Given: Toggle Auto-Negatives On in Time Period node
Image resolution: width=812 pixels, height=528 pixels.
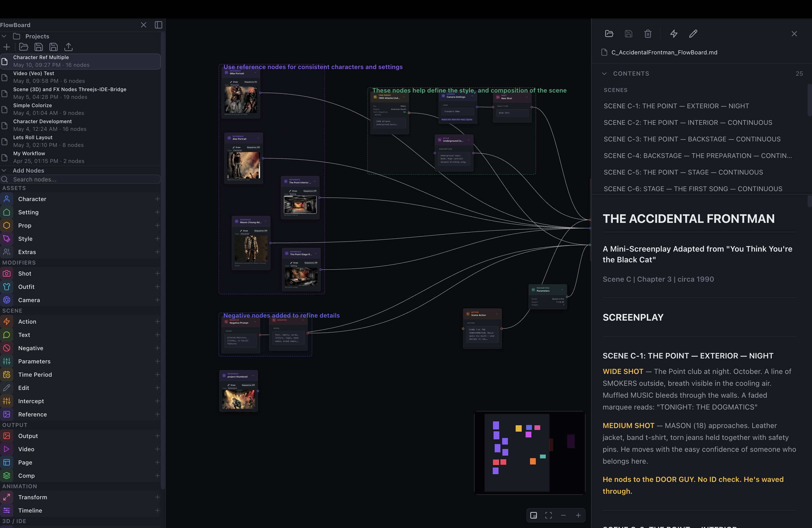Looking at the screenshot, I should click(x=405, y=112).
